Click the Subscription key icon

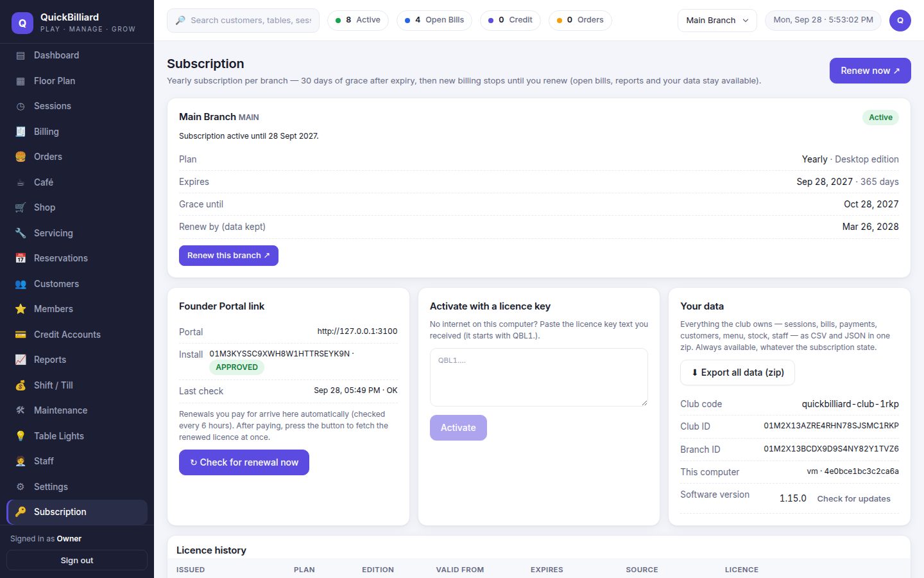pos(21,512)
